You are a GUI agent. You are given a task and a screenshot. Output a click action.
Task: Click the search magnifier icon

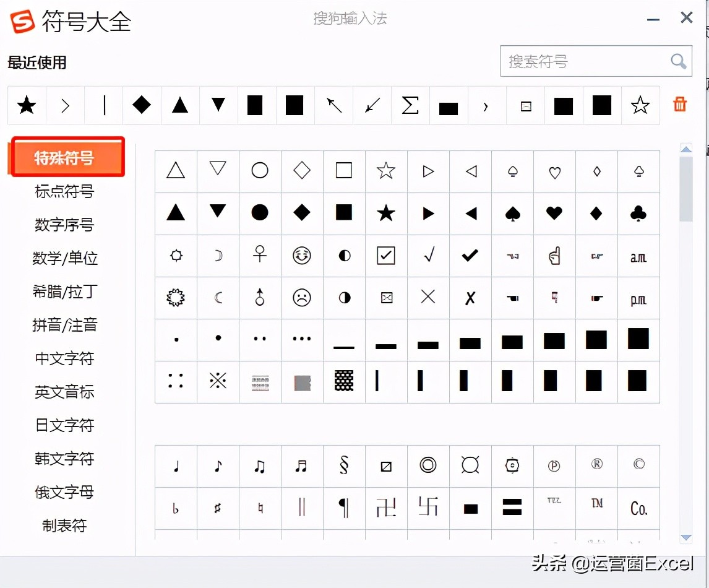678,61
